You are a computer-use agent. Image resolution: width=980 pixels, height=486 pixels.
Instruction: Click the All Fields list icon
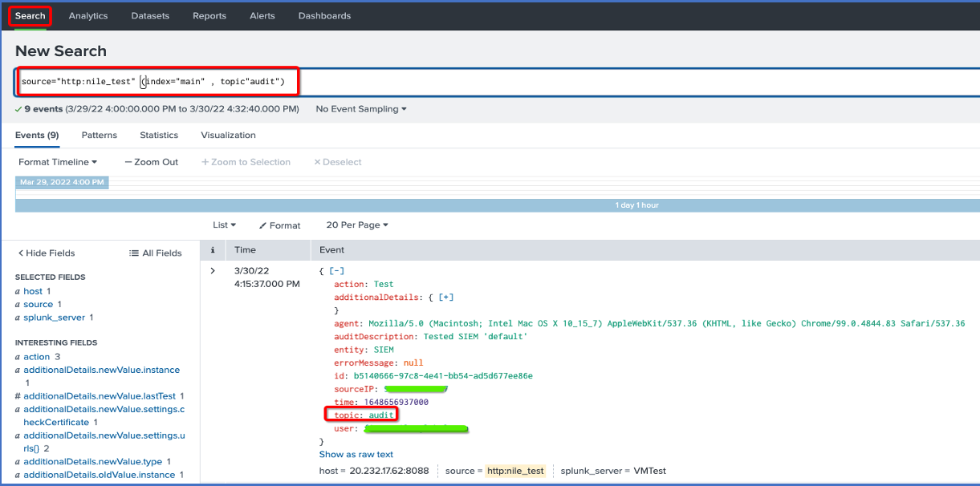[x=134, y=253]
